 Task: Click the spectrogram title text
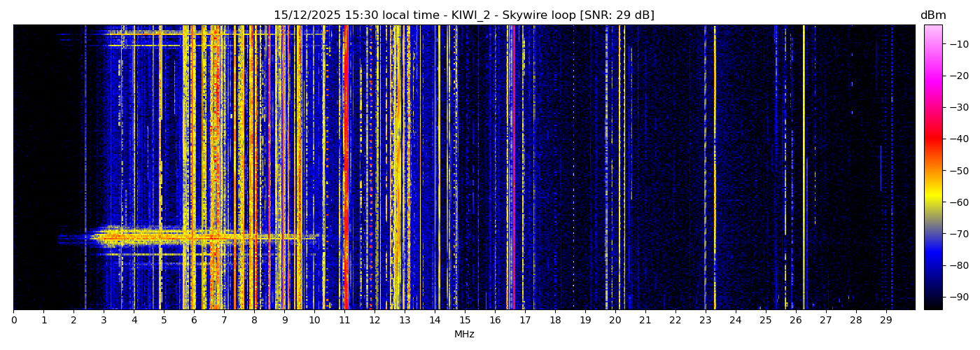(463, 15)
